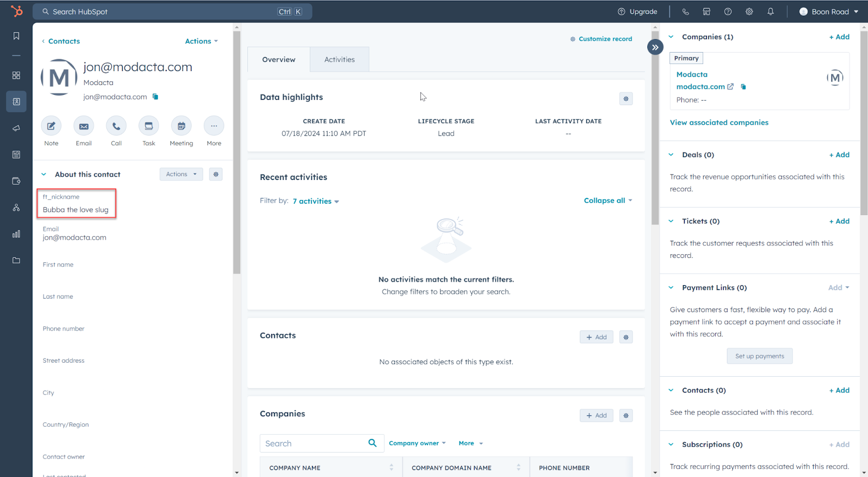Open Settings gear in top bar
This screenshot has width=868, height=477.
coord(749,11)
